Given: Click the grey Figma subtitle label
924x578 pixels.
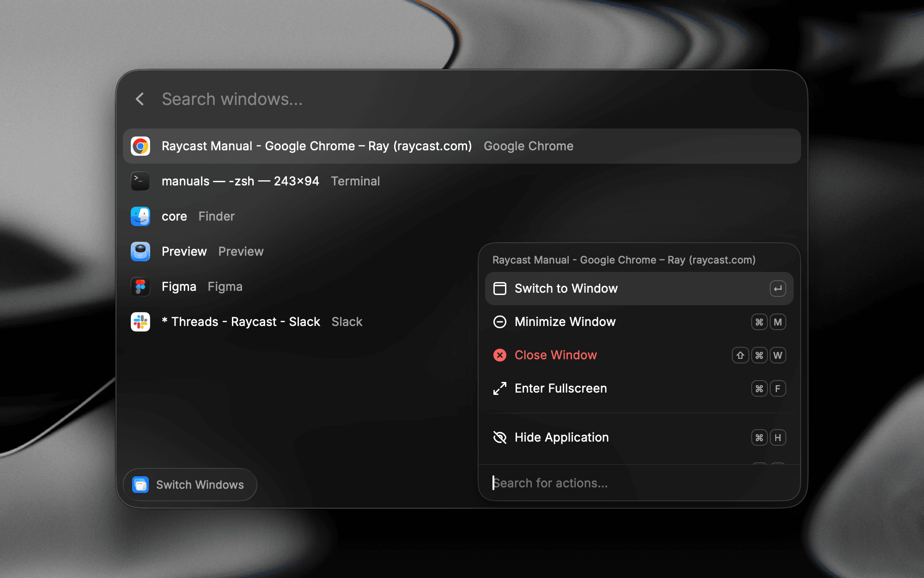Looking at the screenshot, I should point(225,287).
